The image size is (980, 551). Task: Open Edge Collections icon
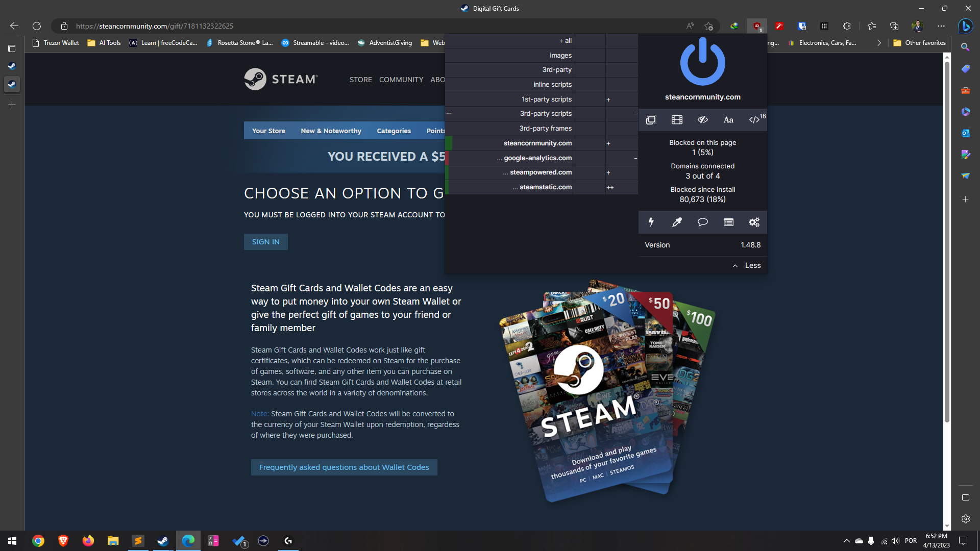(x=894, y=26)
